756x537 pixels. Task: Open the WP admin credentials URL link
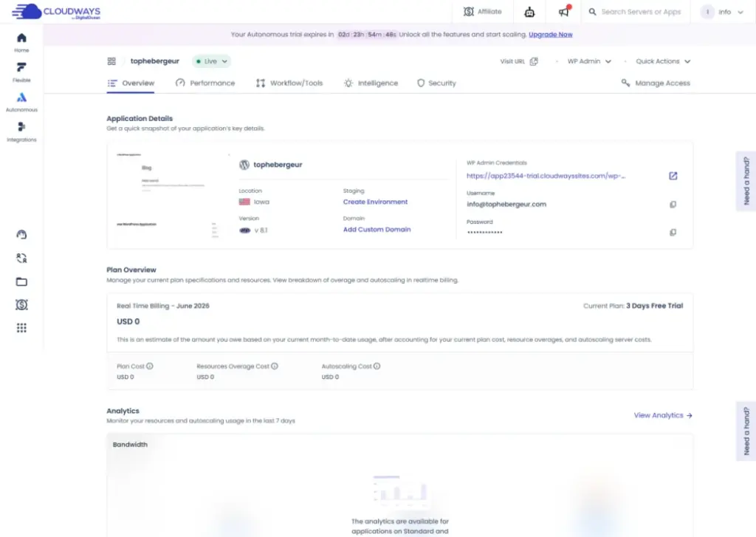coord(546,176)
